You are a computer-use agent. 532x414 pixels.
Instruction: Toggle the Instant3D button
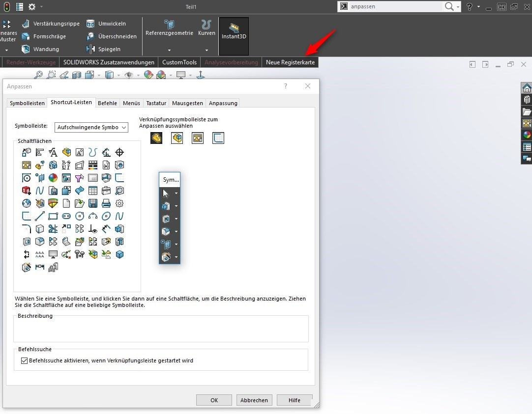coord(234,36)
